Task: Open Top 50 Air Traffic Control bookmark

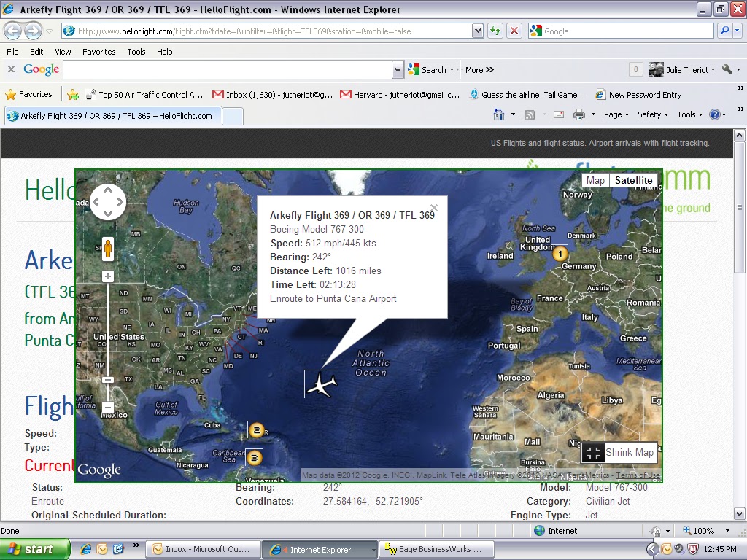Action: coord(145,95)
